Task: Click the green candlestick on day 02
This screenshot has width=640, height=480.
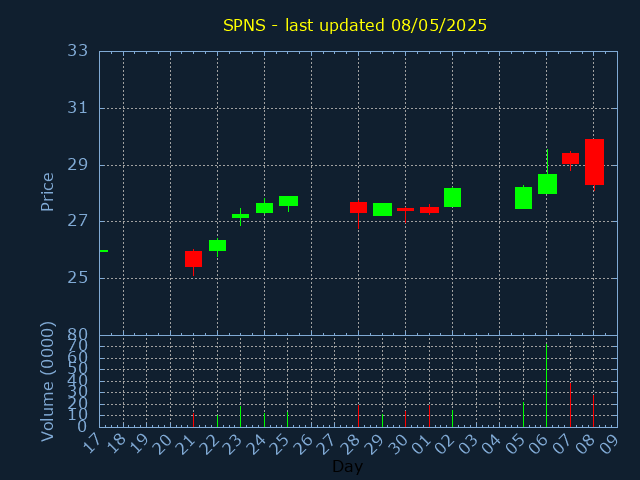Action: (452, 197)
